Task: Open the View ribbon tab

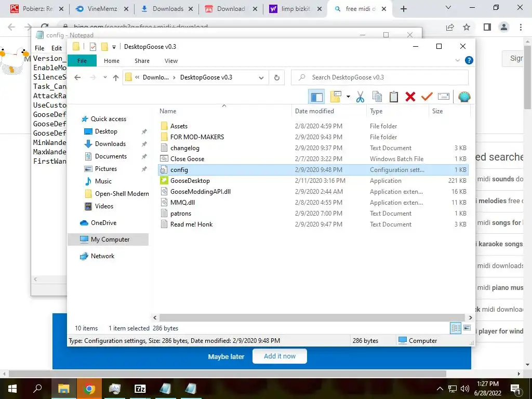Action: (x=171, y=61)
